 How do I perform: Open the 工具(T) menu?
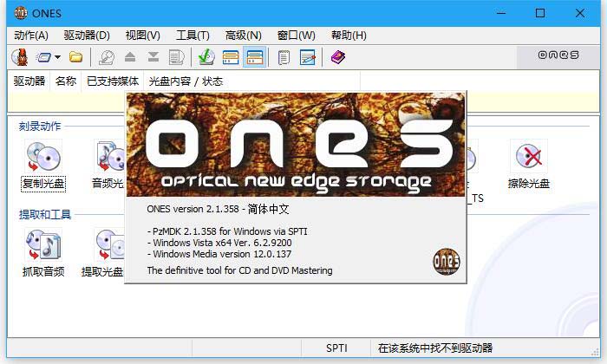pos(193,36)
